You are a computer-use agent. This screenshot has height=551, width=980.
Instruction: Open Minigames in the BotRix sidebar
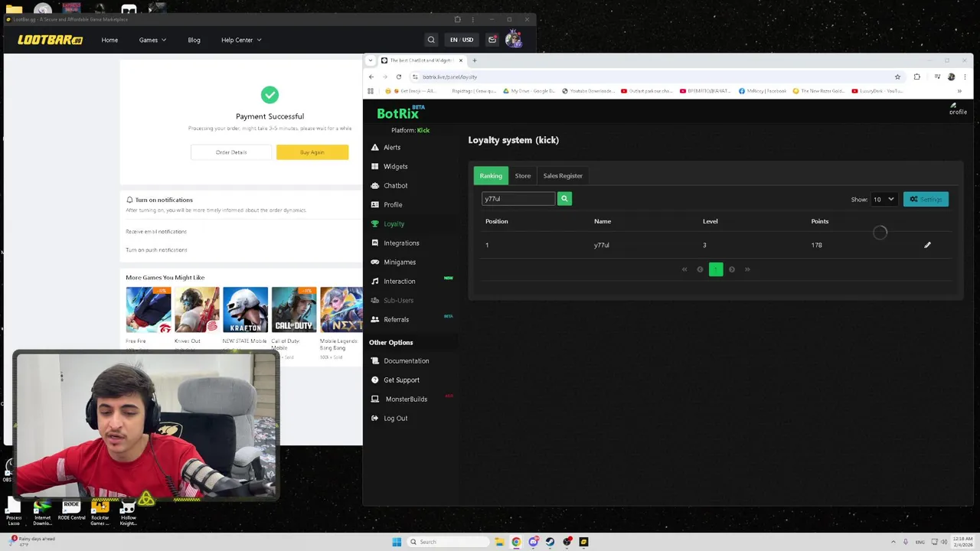coord(394,262)
